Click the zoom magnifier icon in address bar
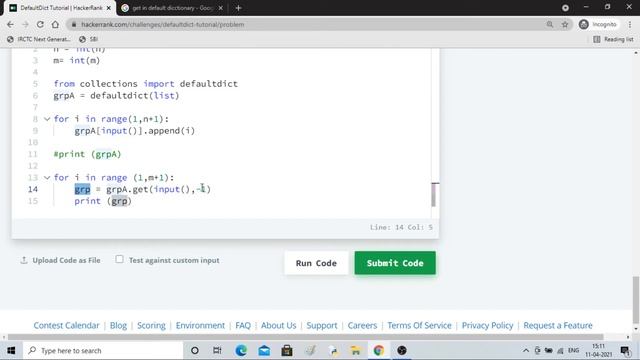The height and width of the screenshot is (360, 640). [x=550, y=24]
